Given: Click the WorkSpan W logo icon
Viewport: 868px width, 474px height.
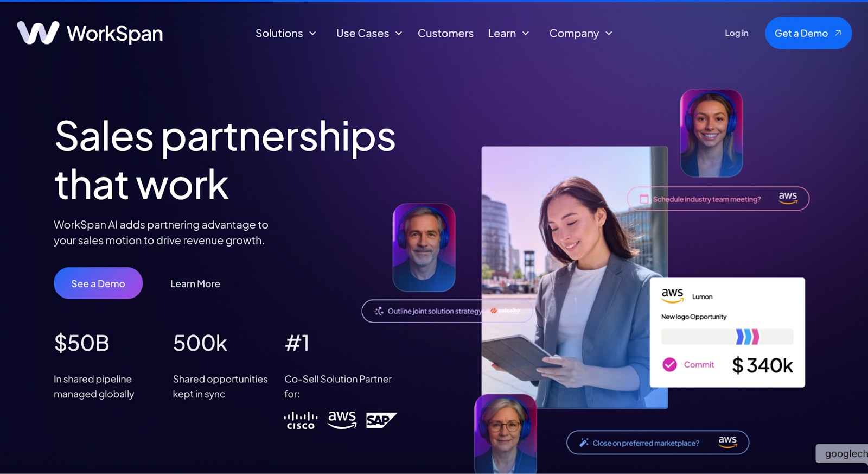Looking at the screenshot, I should click(38, 33).
